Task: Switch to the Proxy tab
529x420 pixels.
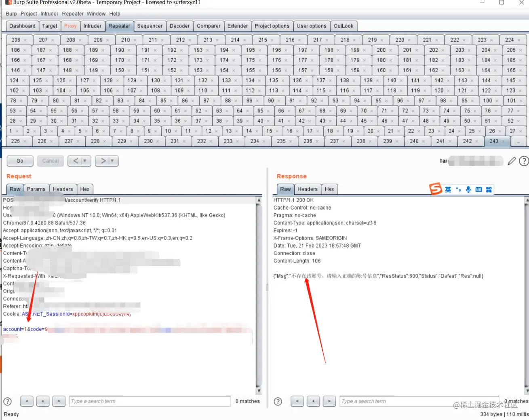Action: 70,26
